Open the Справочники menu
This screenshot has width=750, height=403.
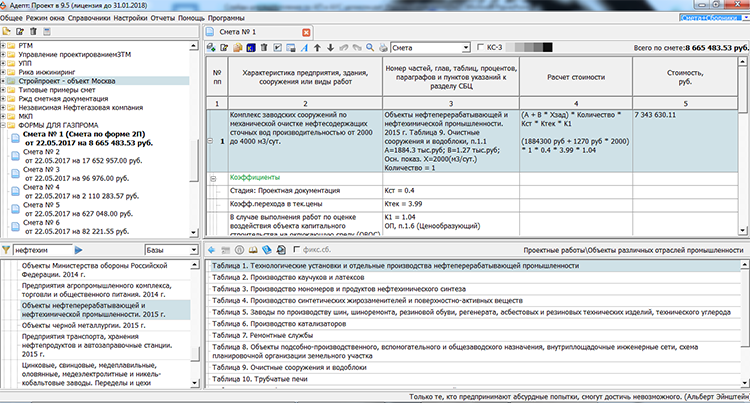click(89, 18)
